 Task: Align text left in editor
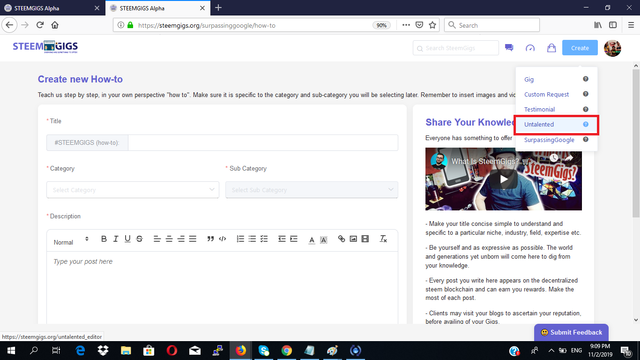pos(157,239)
